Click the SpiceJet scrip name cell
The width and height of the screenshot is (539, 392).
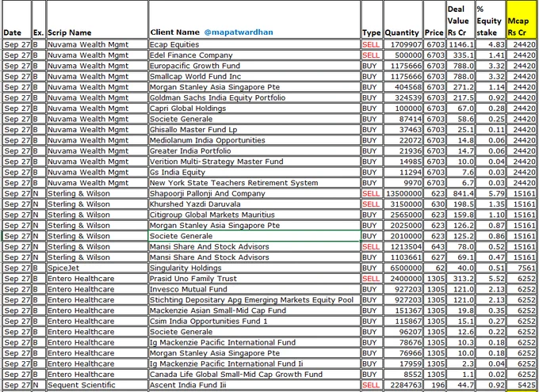(x=97, y=268)
